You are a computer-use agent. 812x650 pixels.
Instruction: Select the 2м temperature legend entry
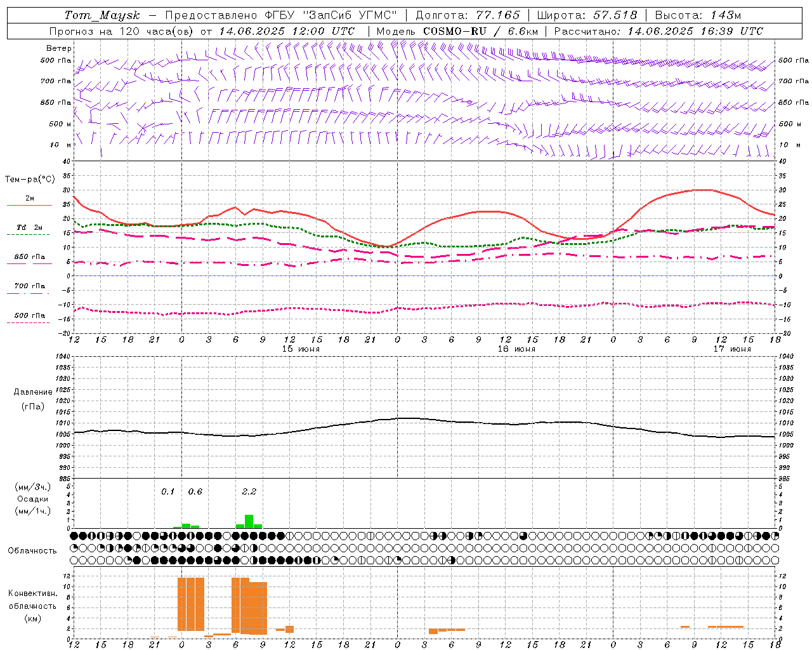(x=30, y=199)
